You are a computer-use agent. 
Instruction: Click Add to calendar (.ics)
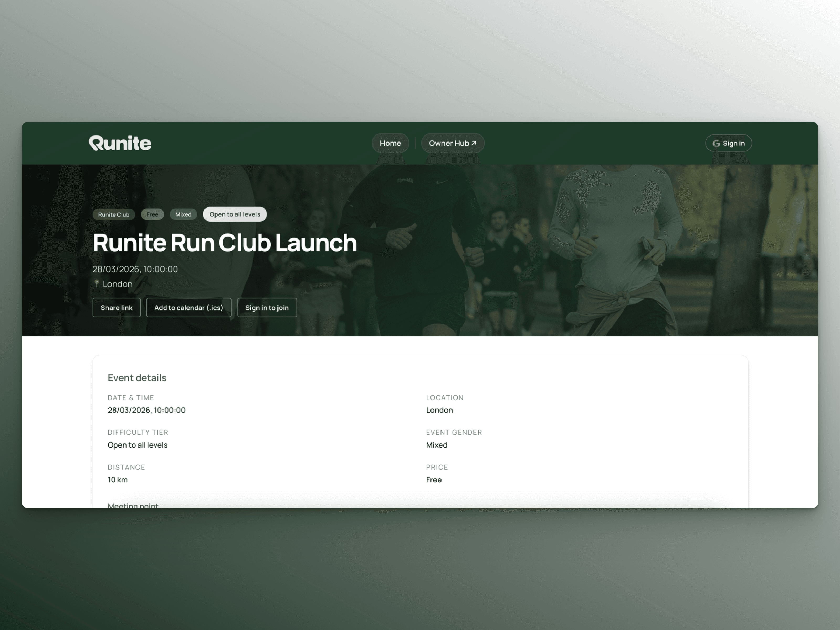pyautogui.click(x=188, y=308)
